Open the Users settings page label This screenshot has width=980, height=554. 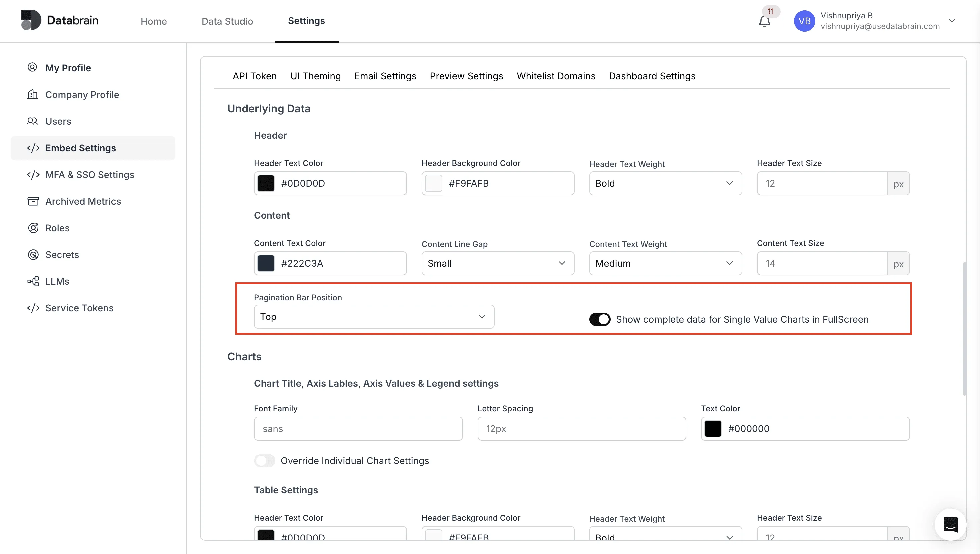[x=58, y=121]
